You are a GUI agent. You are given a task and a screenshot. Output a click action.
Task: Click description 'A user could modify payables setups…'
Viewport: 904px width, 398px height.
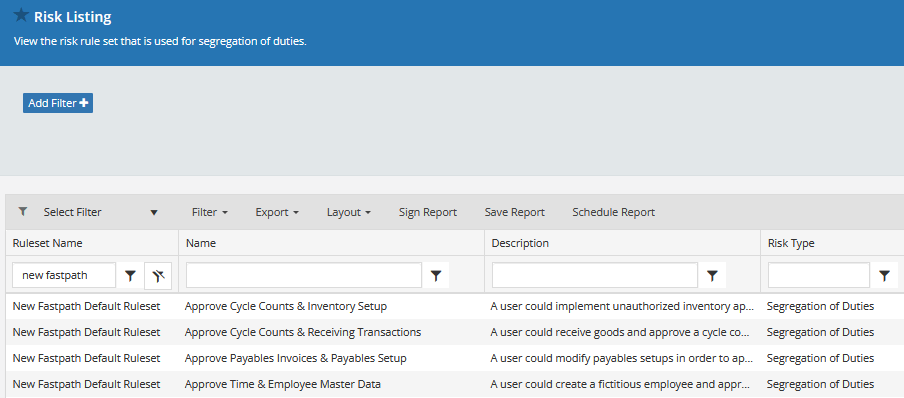pos(622,358)
